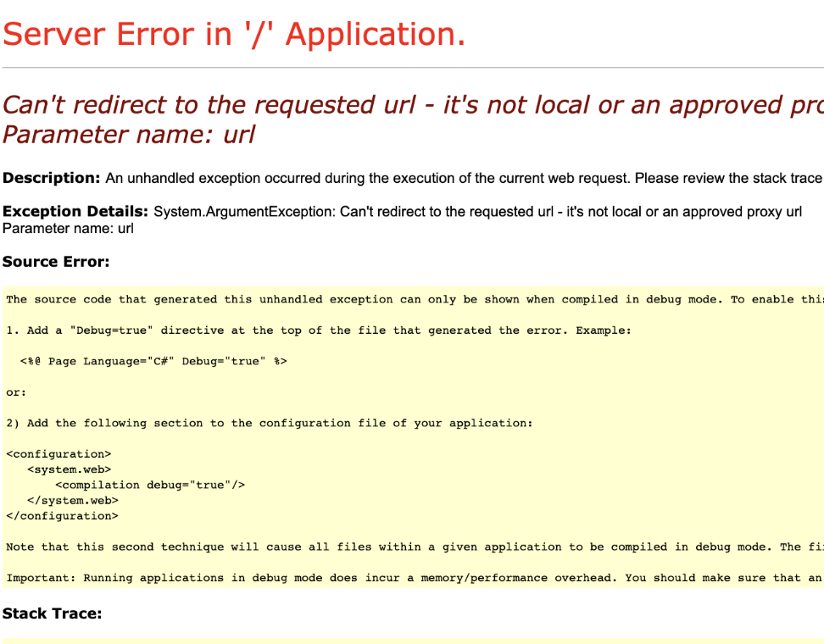The height and width of the screenshot is (644, 824).
Task: Click the closing '</configuration>' tag
Action: pyautogui.click(x=62, y=515)
